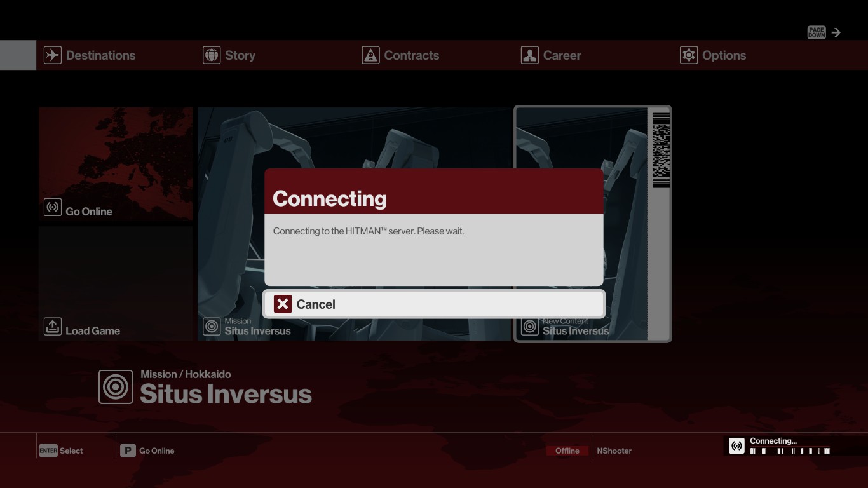Viewport: 868px width, 488px height.
Task: Click the red Offline status badge
Action: click(x=567, y=451)
